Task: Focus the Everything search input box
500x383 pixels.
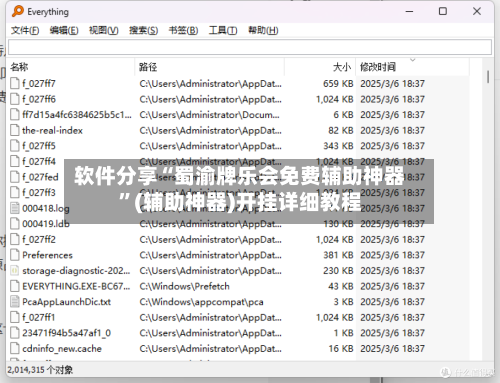Action: (x=250, y=47)
